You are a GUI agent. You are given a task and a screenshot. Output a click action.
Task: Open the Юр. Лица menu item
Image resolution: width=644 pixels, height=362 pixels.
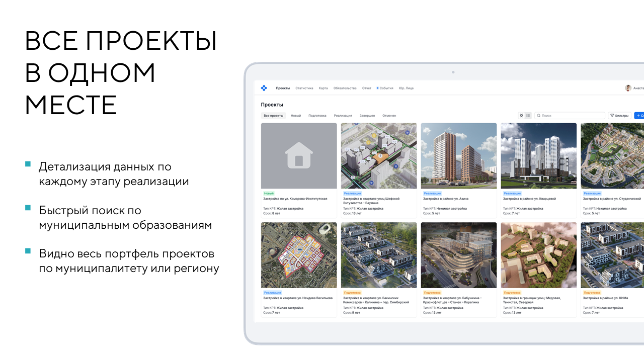(406, 88)
